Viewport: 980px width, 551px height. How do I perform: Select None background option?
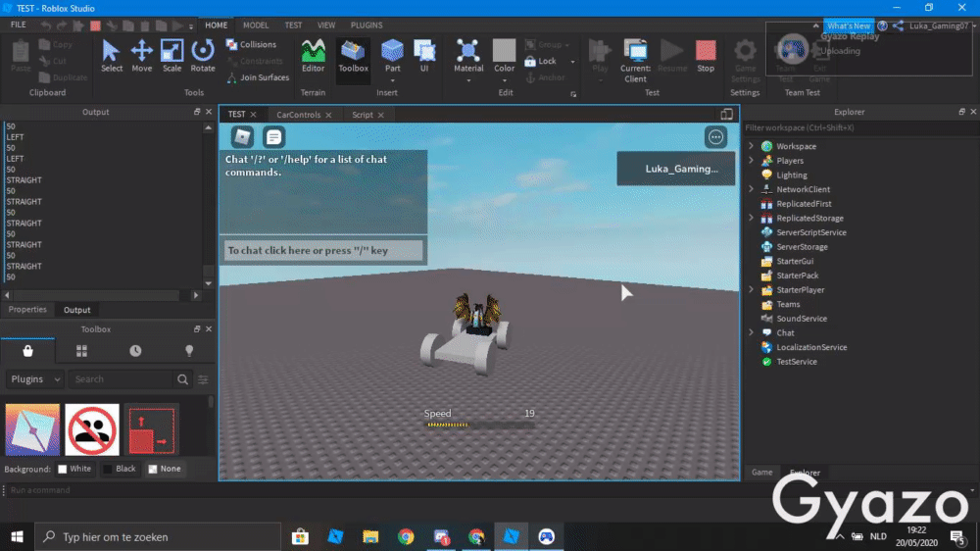(165, 469)
